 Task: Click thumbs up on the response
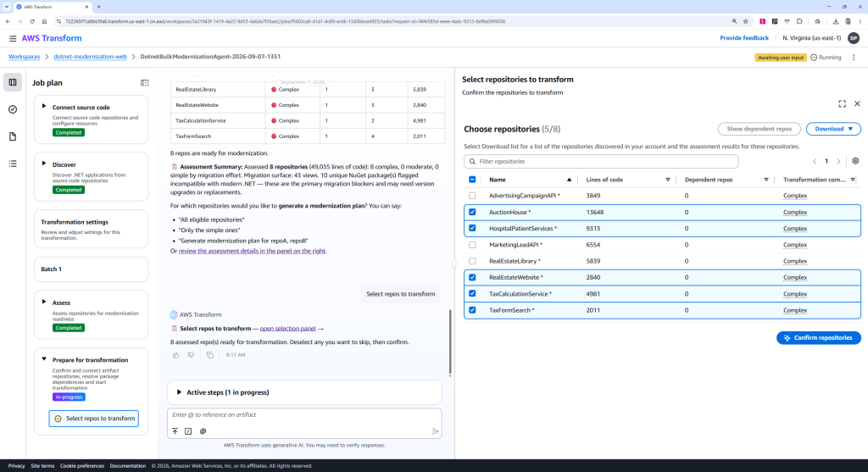pos(176,355)
